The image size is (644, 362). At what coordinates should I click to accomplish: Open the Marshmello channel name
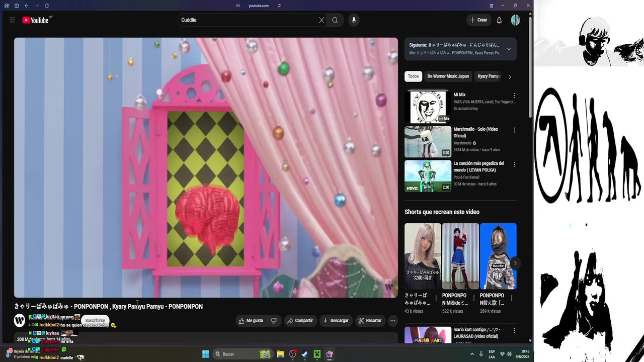[x=463, y=143]
